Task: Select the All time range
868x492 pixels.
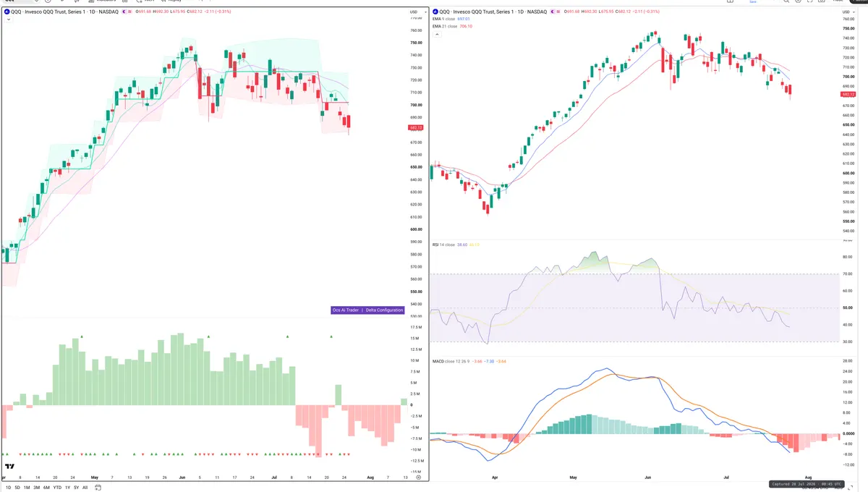Action: click(x=85, y=488)
